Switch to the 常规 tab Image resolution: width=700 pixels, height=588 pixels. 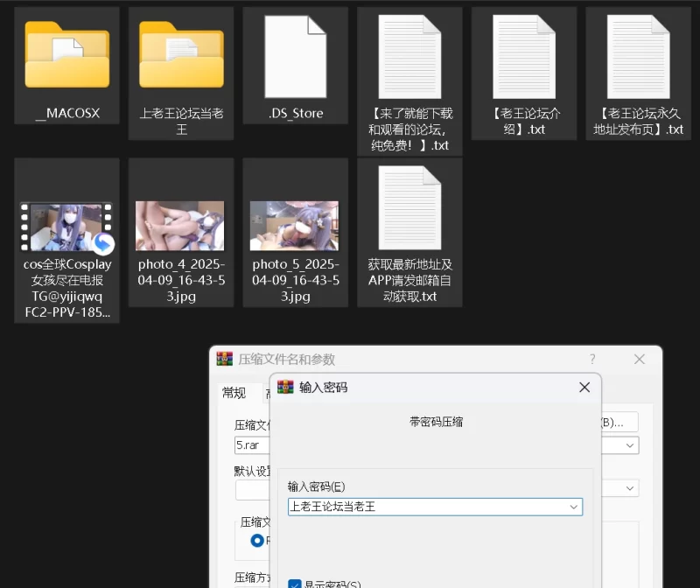(234, 393)
